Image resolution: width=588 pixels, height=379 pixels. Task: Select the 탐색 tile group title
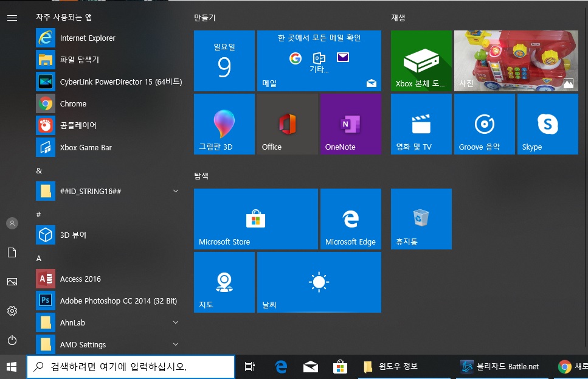(x=201, y=176)
